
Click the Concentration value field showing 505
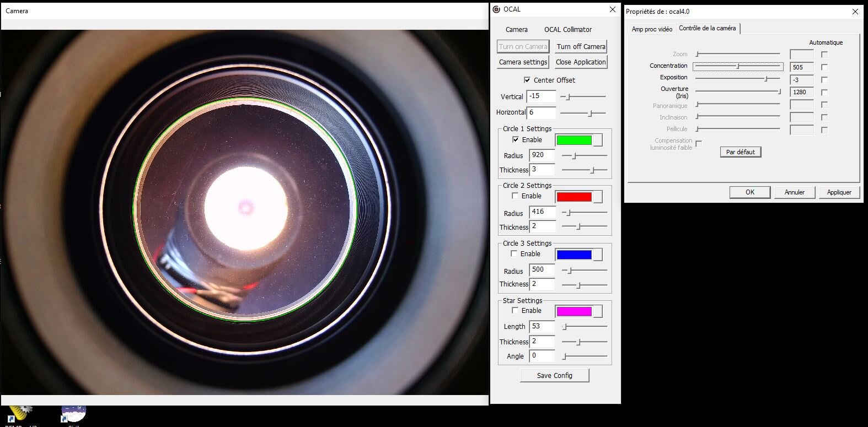tap(802, 67)
